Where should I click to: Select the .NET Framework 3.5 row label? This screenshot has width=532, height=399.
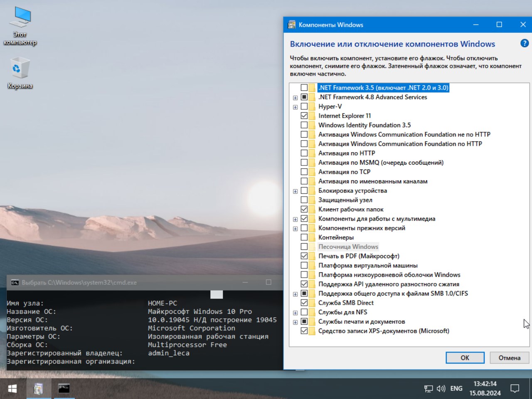[x=383, y=88]
